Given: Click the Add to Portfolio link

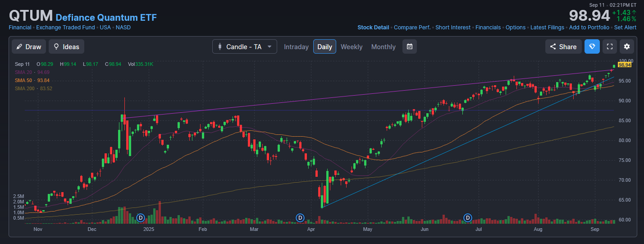Looking at the screenshot, I should [589, 28].
